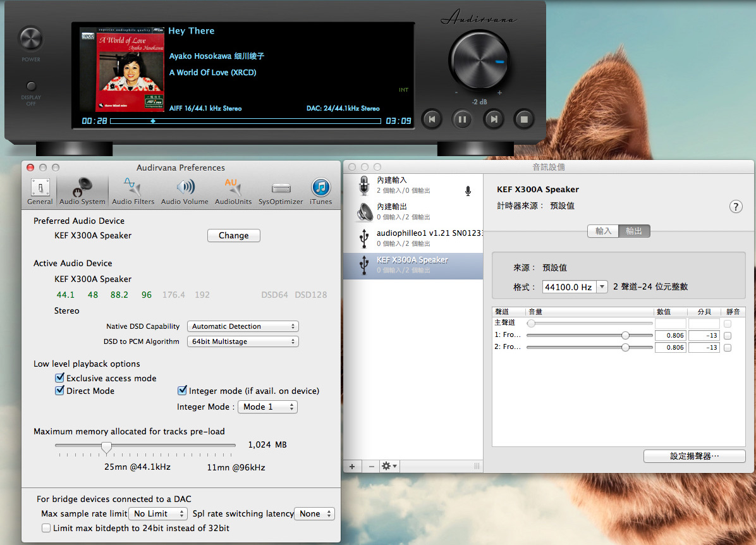
Task: Click channel 1 Front volume slider
Action: [589, 335]
